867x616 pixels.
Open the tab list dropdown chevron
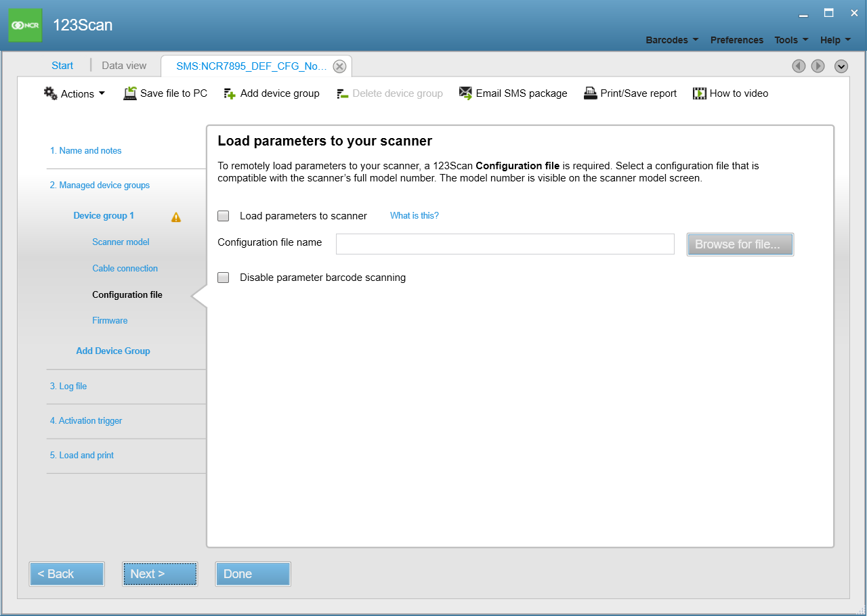click(841, 66)
